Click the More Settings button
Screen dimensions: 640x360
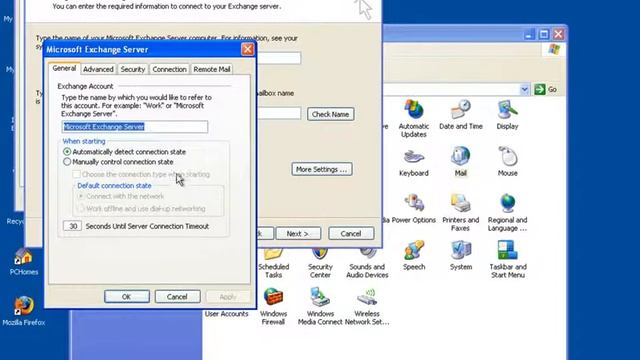pos(322,169)
